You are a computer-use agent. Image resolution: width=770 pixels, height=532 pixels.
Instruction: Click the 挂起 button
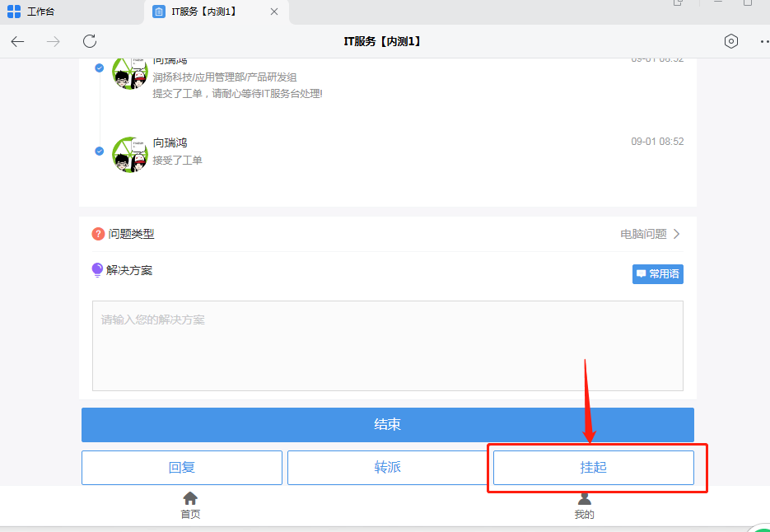[x=593, y=468]
